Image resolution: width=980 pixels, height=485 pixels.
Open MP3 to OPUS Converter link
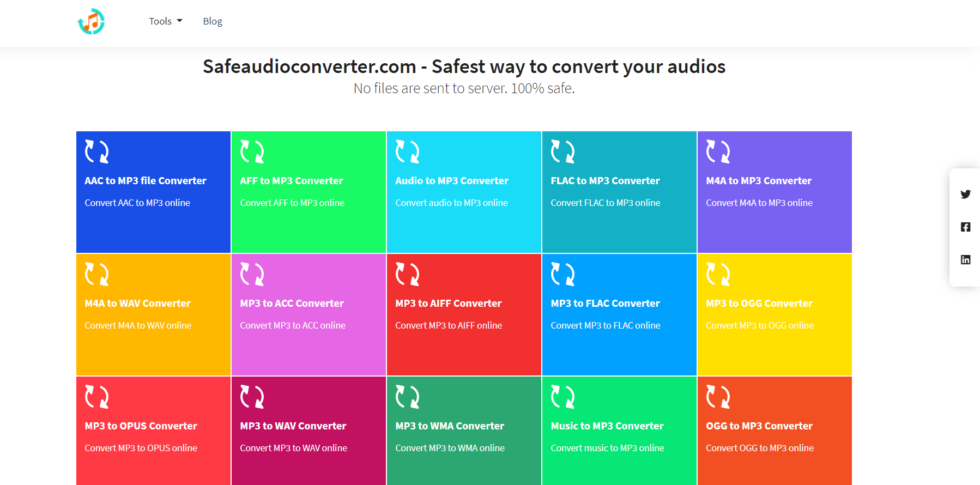pos(141,426)
